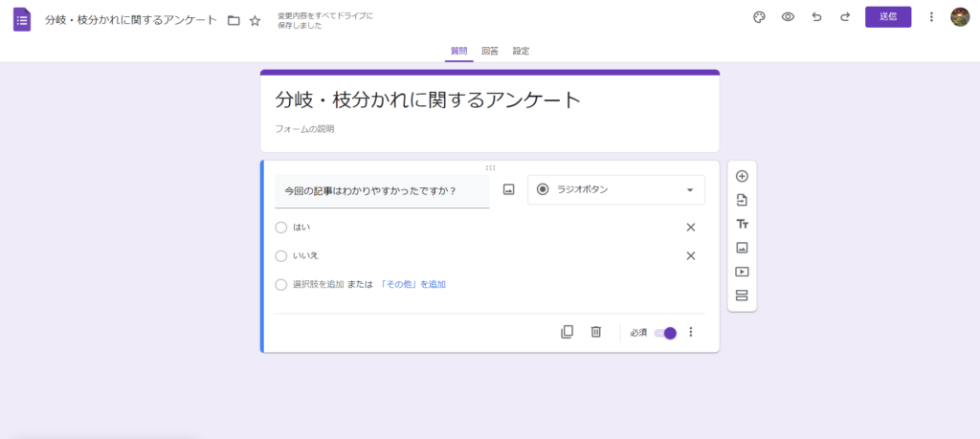Screen dimensions: 980x439
Task: Duplicate the question
Action: coord(567,332)
